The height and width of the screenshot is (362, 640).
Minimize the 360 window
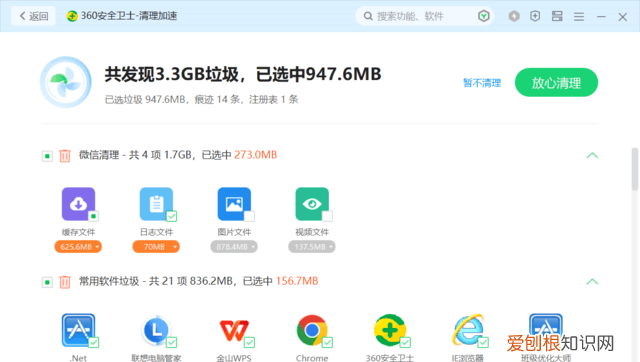point(601,17)
